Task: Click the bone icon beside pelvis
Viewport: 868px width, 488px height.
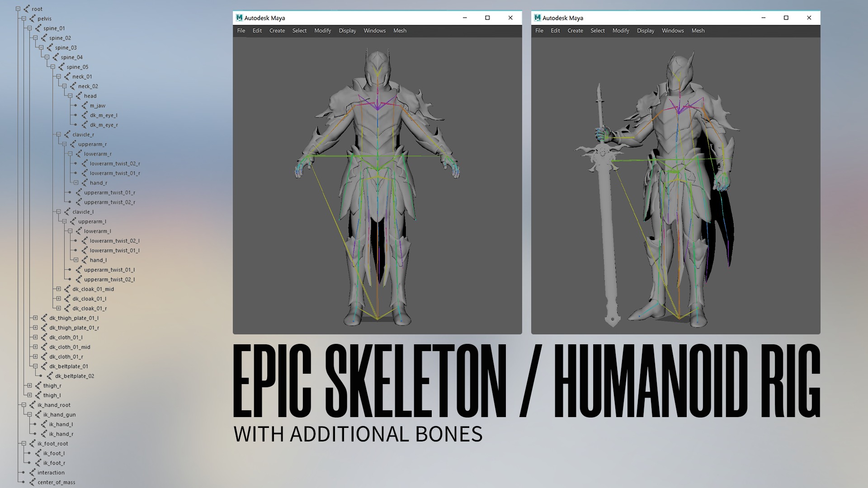Action: click(x=33, y=19)
